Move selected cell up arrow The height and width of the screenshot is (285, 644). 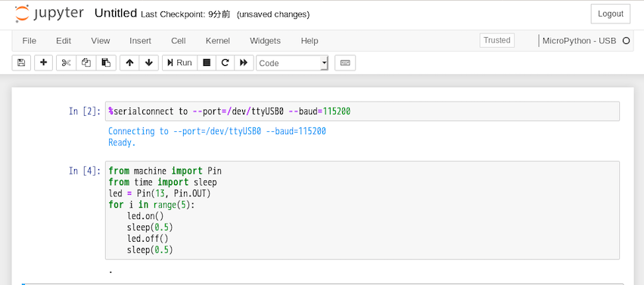(x=130, y=63)
